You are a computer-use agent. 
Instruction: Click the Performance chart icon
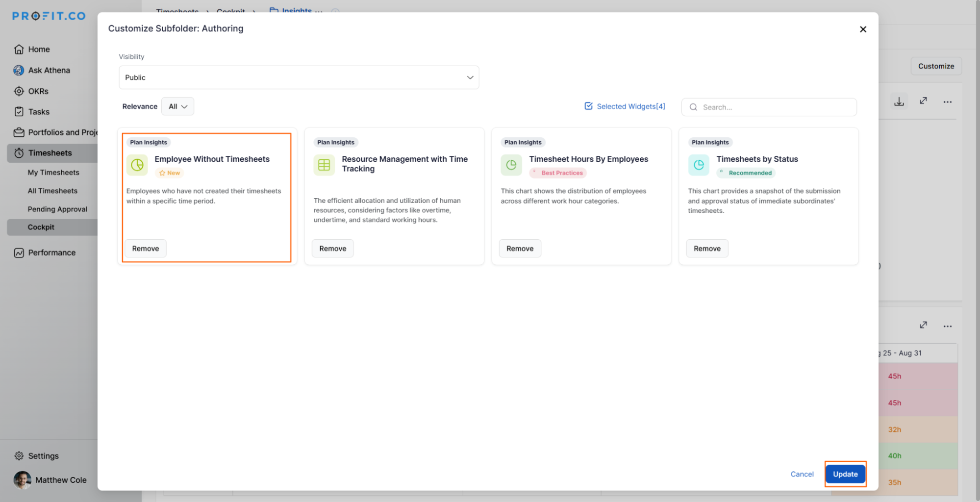[x=19, y=253]
